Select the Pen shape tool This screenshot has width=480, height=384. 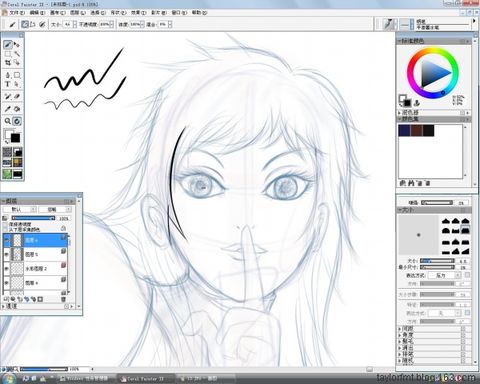coord(8,75)
